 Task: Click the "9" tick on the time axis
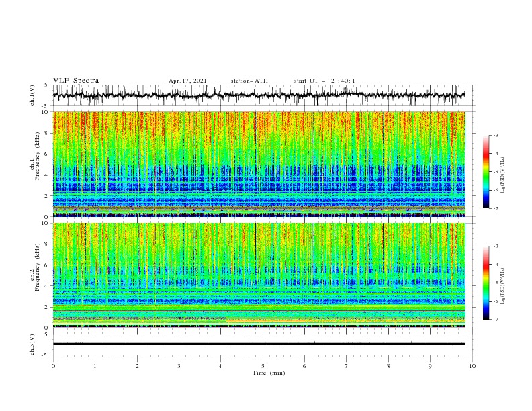click(x=430, y=366)
